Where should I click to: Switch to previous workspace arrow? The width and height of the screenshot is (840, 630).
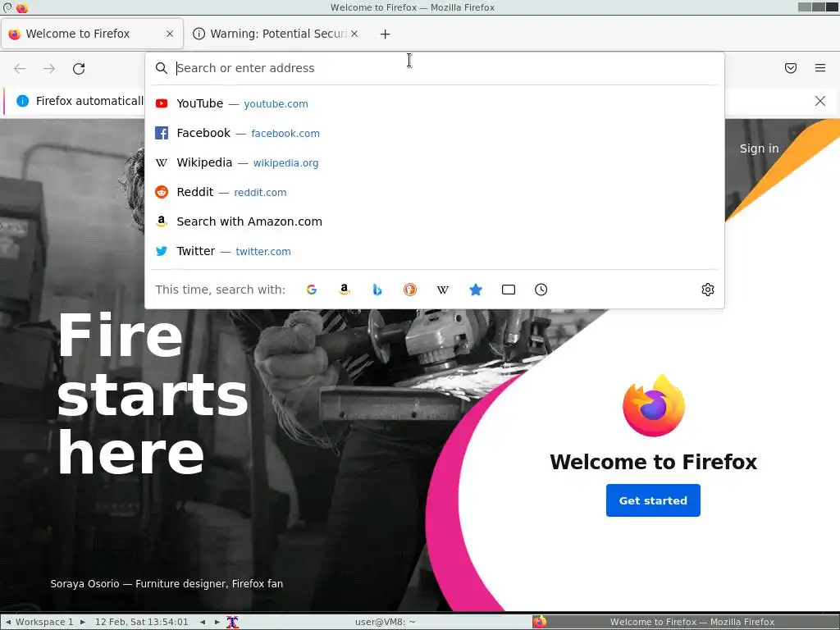pyautogui.click(x=8, y=622)
